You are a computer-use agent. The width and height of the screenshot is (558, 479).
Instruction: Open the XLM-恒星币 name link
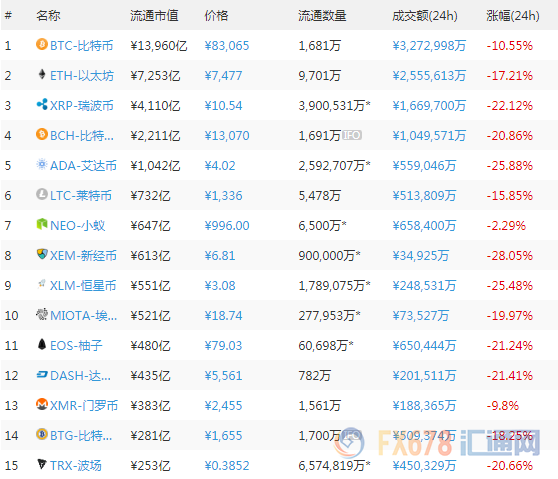(x=83, y=285)
